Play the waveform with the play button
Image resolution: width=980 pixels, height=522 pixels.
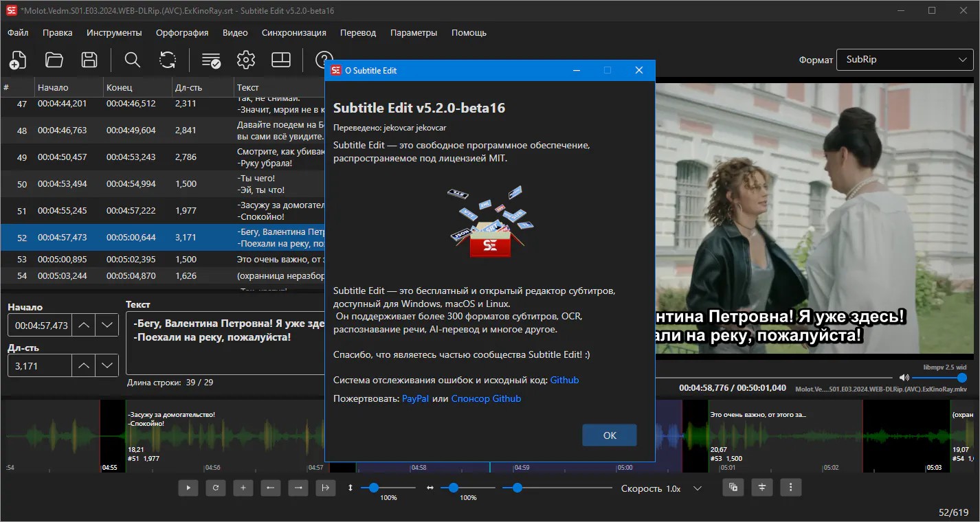point(188,488)
